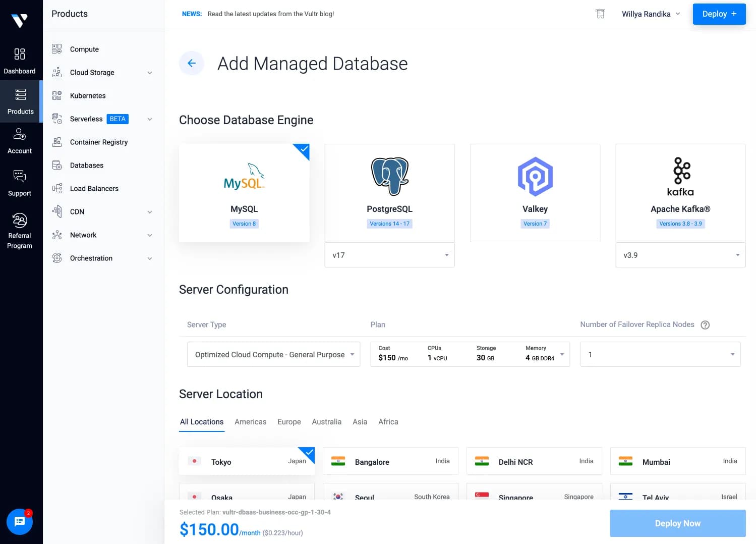
Task: Open the Support section icon
Action: [x=20, y=176]
